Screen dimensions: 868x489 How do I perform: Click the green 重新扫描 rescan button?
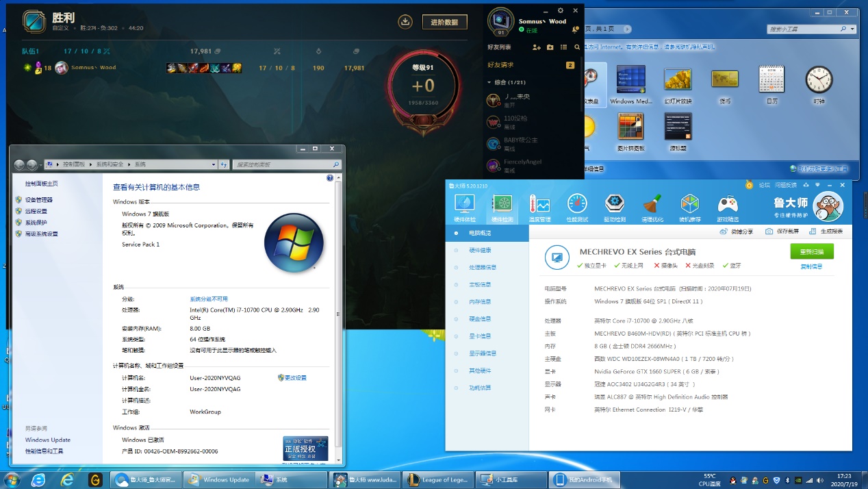812,251
